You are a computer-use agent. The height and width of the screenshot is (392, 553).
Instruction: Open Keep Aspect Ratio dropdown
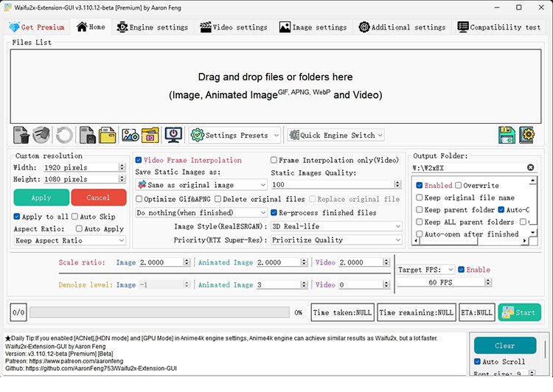pos(70,240)
